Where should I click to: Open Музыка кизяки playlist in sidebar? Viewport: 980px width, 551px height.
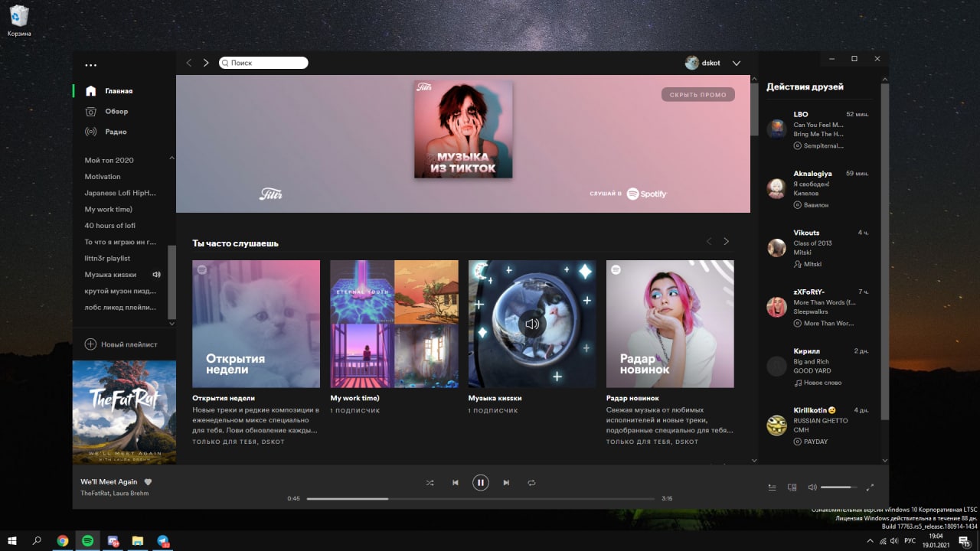(x=110, y=274)
